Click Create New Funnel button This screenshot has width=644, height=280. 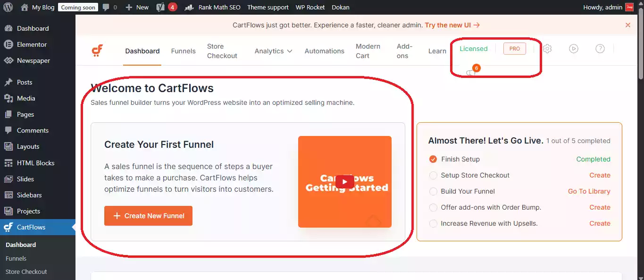(x=148, y=216)
